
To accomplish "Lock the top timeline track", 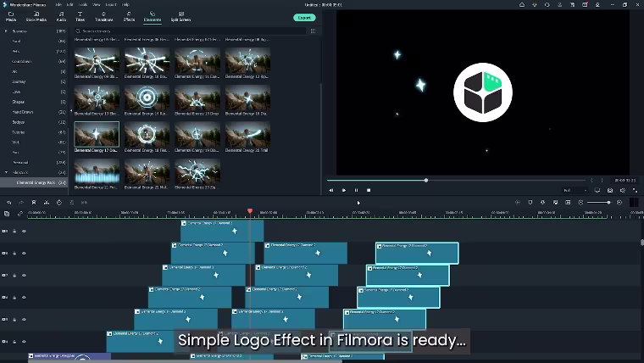I will (14, 231).
